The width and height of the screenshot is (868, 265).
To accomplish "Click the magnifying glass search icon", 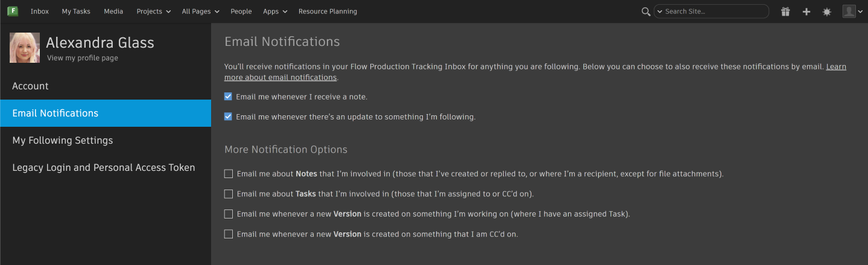I will (645, 11).
